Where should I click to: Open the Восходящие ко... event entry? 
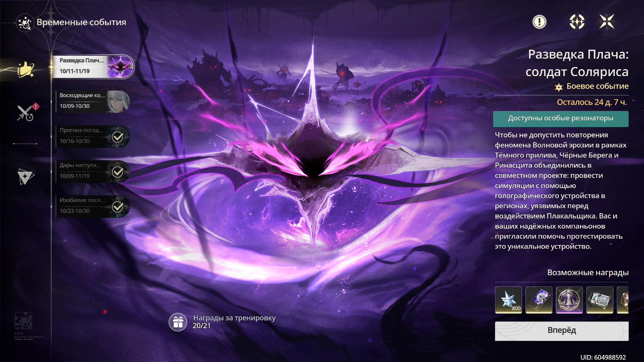point(92,101)
